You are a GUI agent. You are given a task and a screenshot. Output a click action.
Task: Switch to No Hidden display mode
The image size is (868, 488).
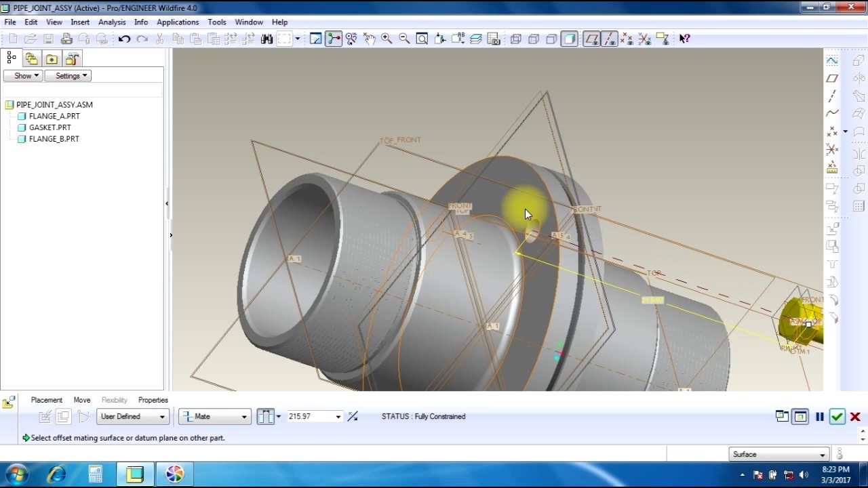[551, 39]
